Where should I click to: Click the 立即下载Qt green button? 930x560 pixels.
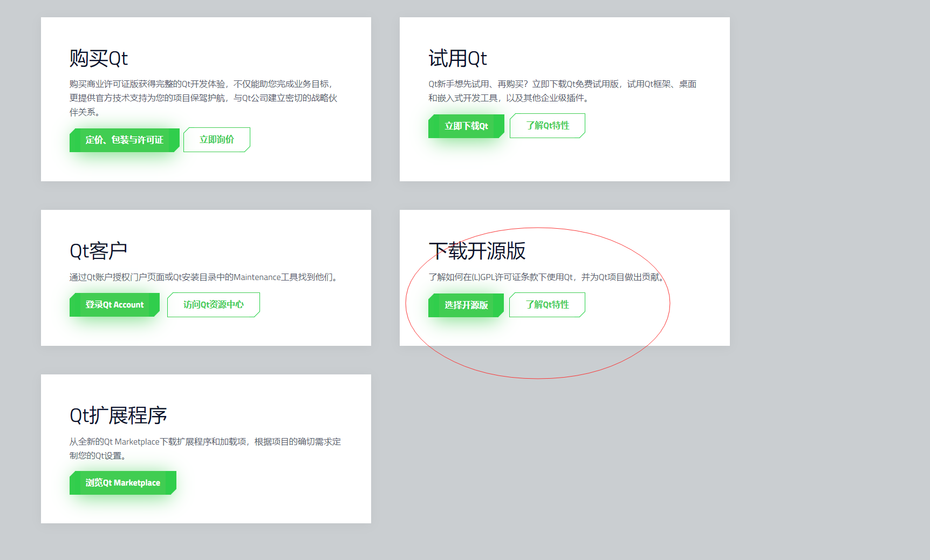click(466, 126)
